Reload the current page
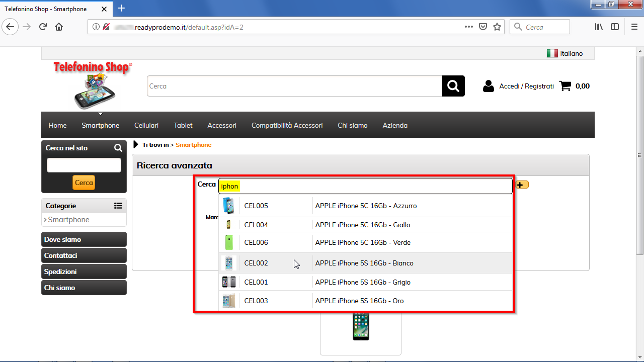 [43, 27]
